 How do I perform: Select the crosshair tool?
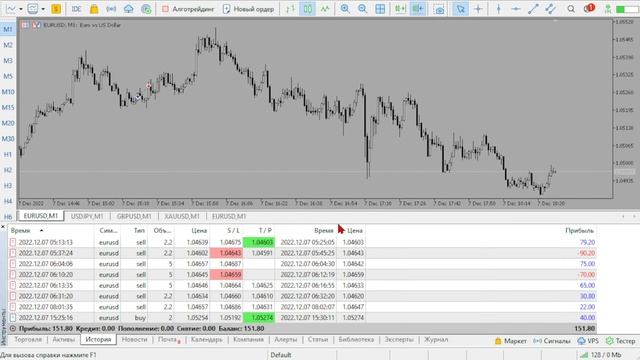478,9
